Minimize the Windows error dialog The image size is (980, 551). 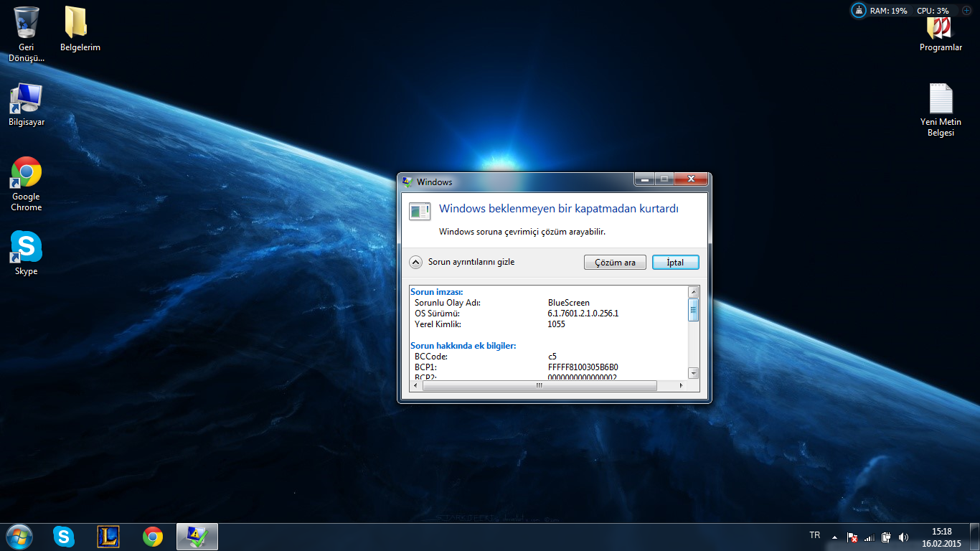(x=644, y=179)
